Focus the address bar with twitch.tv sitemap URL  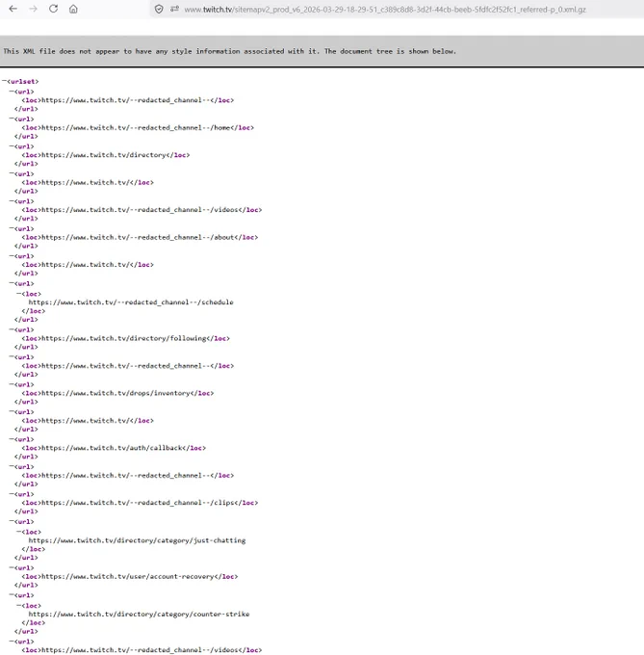click(385, 10)
